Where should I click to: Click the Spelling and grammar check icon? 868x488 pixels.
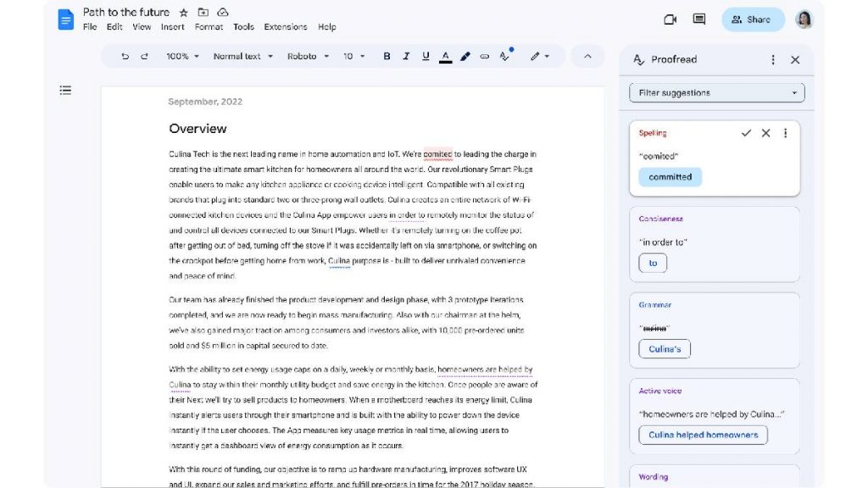(505, 56)
